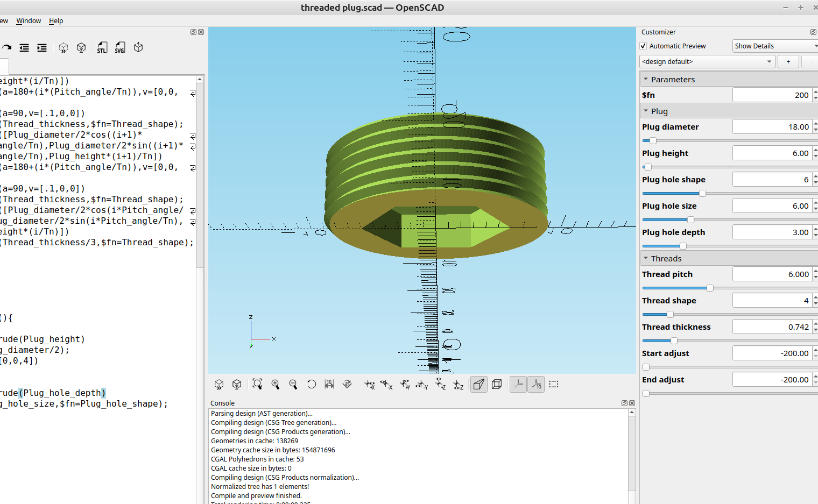Toggle the Orthogonal Projection icon
This screenshot has width=818, height=504.
pyautogui.click(x=497, y=384)
